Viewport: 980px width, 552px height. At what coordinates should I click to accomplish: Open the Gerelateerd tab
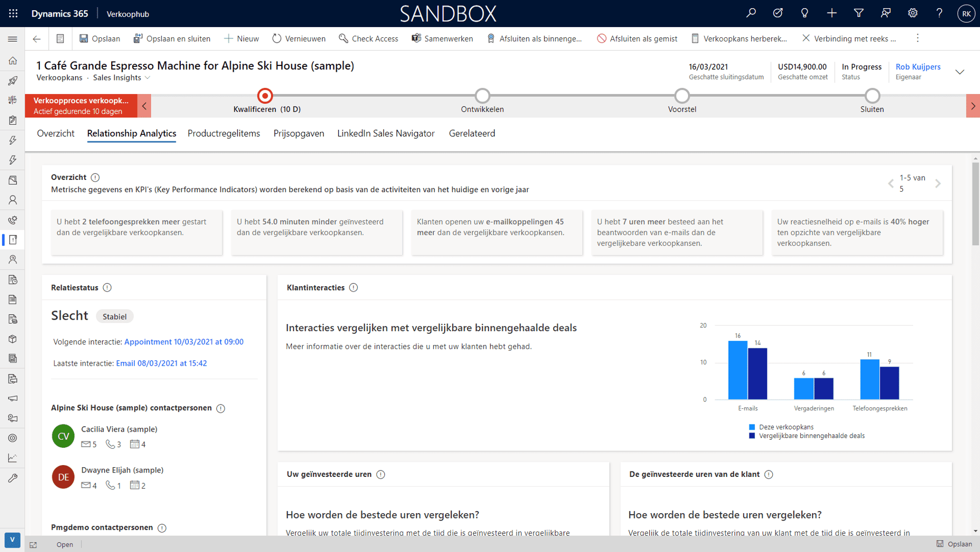472,133
